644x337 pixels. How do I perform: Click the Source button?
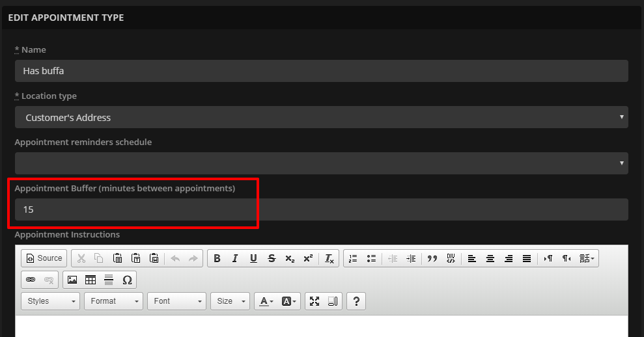click(44, 258)
